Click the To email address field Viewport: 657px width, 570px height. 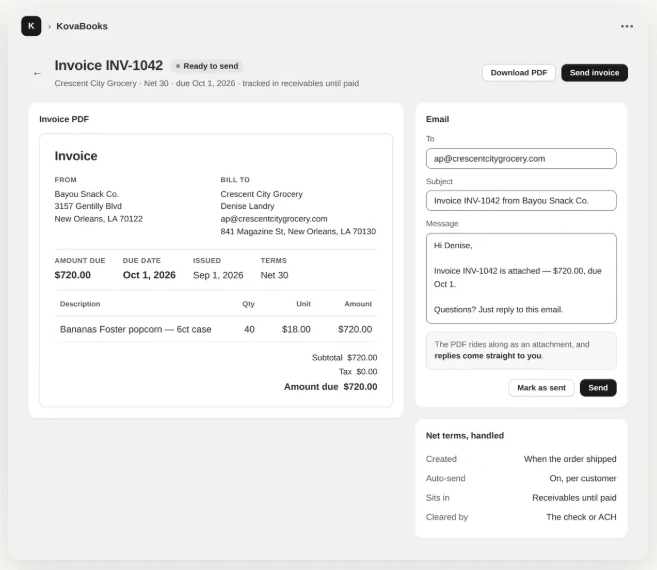[521, 158]
